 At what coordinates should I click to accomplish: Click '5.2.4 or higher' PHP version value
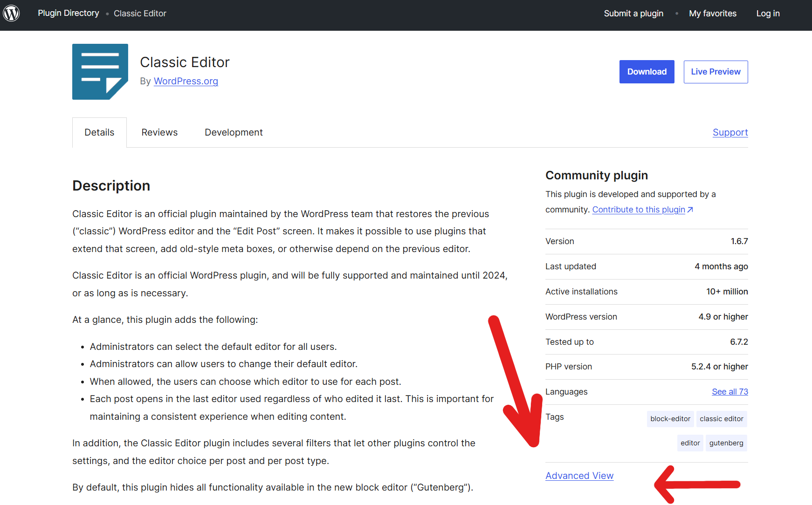719,367
